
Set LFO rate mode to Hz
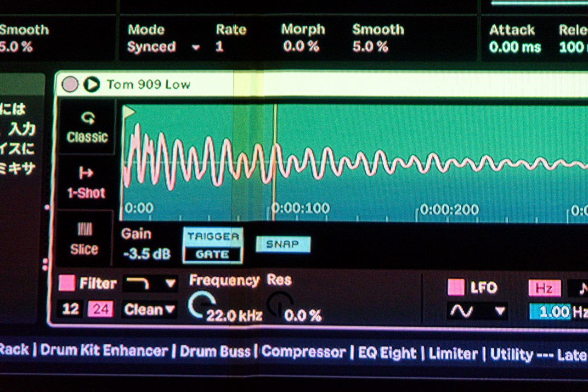(544, 288)
